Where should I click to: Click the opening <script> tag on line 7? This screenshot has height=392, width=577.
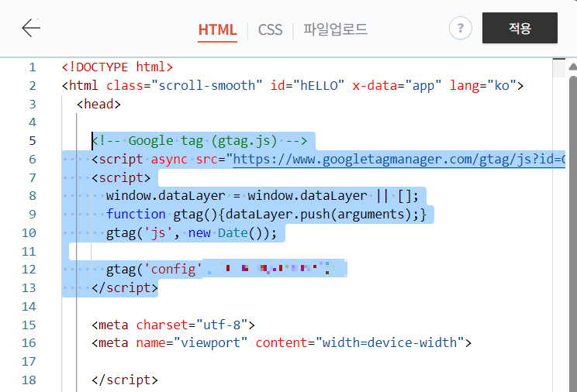(x=121, y=178)
